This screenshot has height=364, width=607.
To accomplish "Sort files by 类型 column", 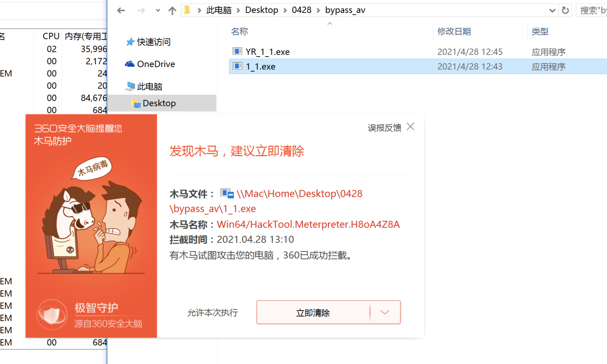I will click(540, 32).
